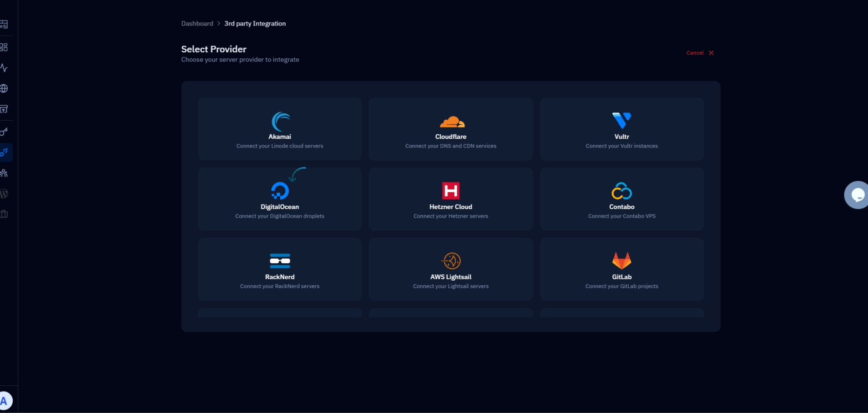Image resolution: width=868 pixels, height=413 pixels.
Task: Click 'Connect your RackNerd servers' text
Action: pos(280,286)
